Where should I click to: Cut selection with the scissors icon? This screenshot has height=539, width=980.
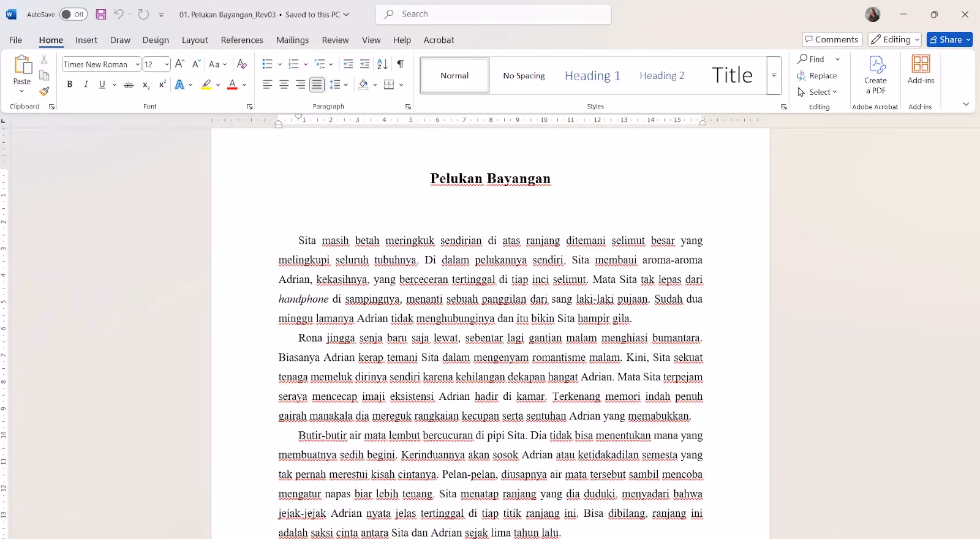click(44, 59)
